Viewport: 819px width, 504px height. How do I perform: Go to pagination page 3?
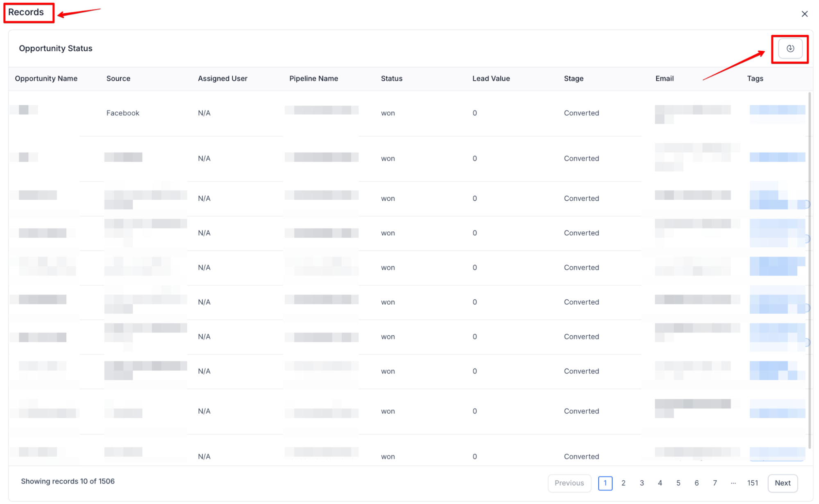pyautogui.click(x=641, y=483)
